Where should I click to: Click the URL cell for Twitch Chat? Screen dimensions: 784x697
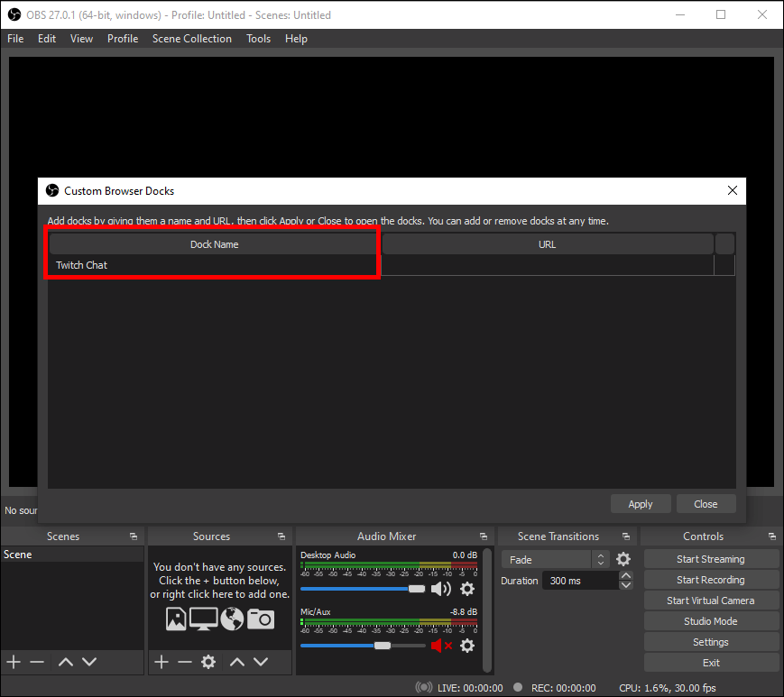[x=548, y=265]
